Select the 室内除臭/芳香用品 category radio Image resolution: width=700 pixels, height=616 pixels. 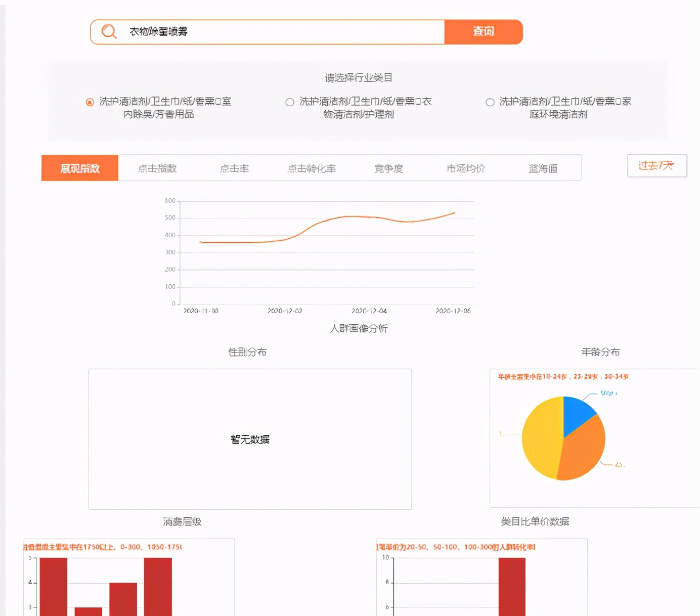pos(90,102)
